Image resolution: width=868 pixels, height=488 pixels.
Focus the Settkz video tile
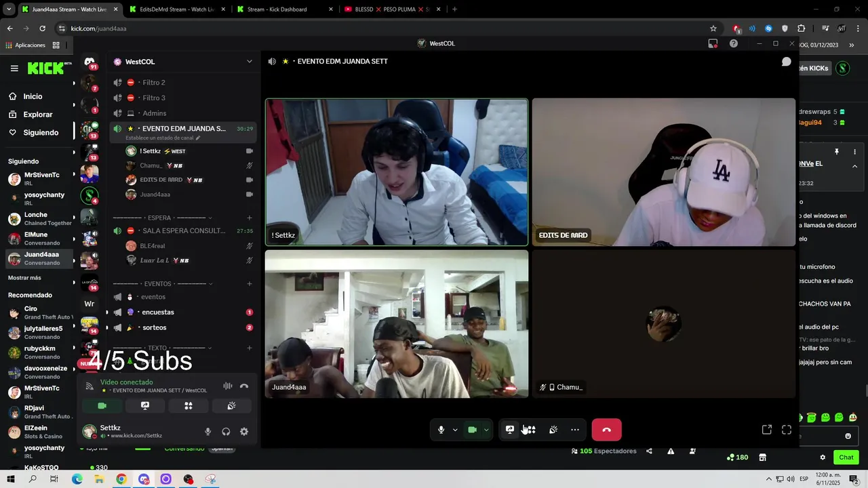397,172
